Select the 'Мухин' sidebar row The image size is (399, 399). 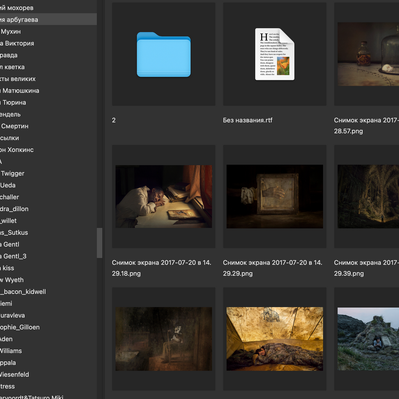click(x=48, y=31)
